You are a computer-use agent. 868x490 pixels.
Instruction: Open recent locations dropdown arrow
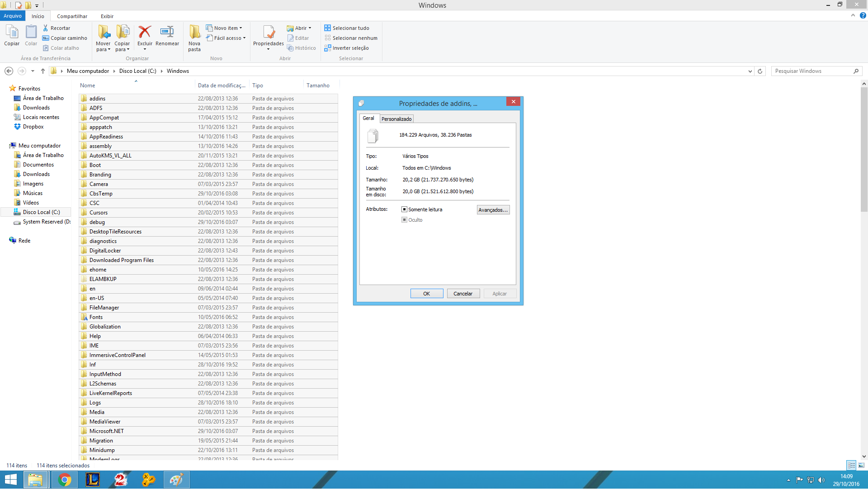point(33,71)
